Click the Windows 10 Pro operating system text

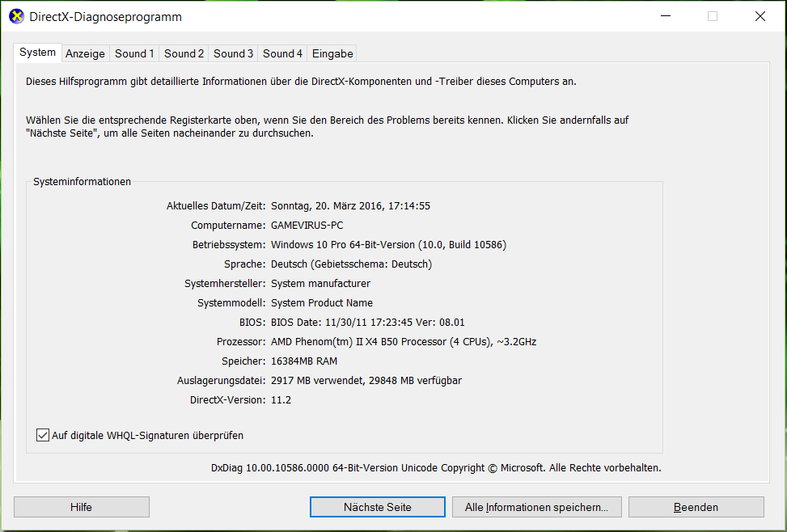point(388,245)
